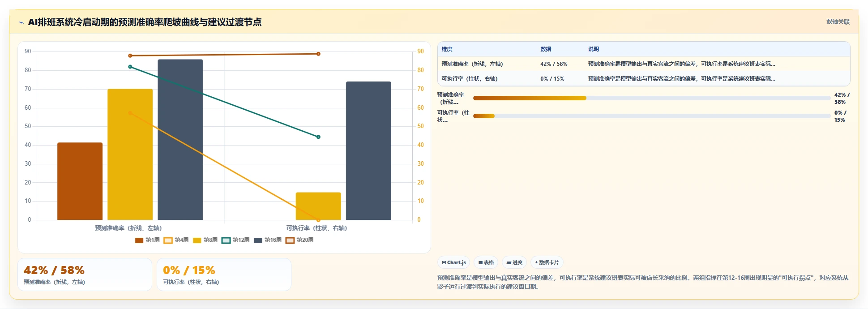Hide the 第8周 dataset via legend
This screenshot has height=309, width=868.
205,240
